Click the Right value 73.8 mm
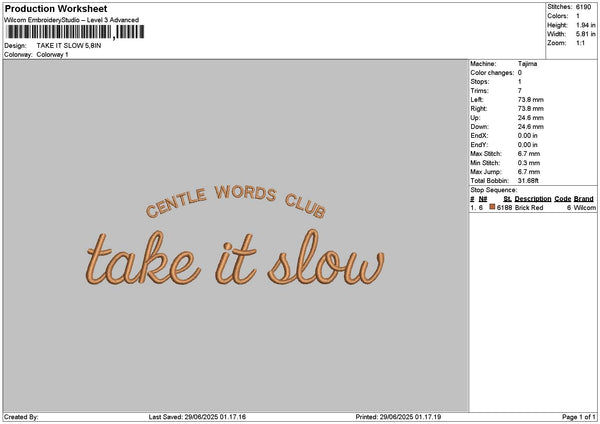Screen dimensions: 600x424 pos(531,109)
